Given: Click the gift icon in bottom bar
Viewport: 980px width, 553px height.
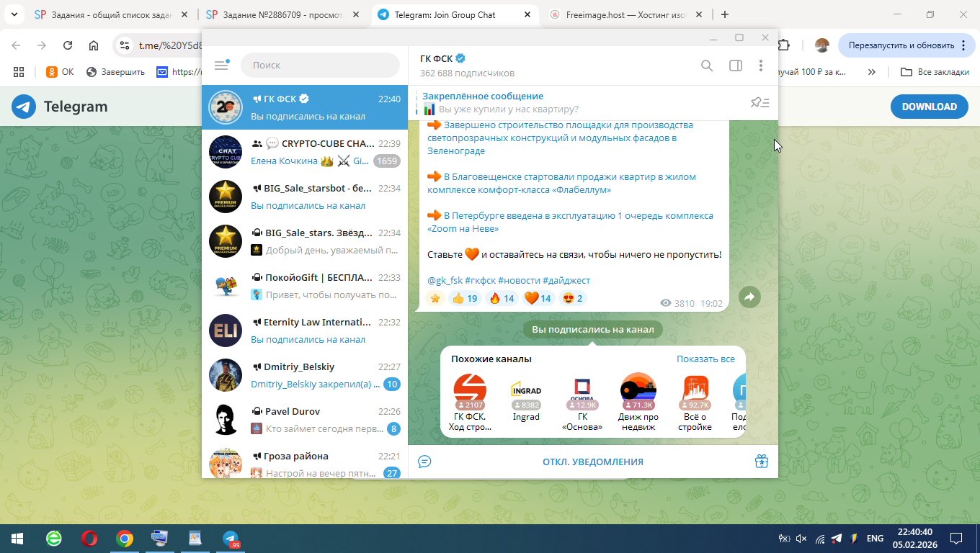Looking at the screenshot, I should 762,462.
